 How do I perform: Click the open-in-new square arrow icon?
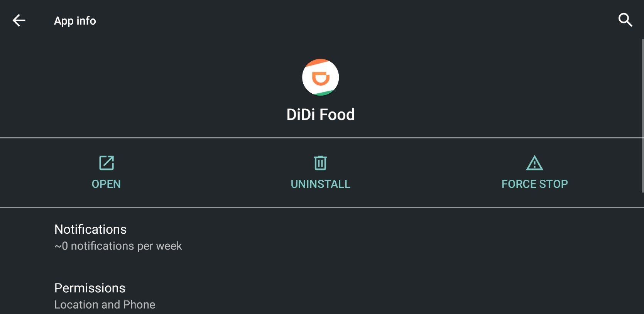(106, 163)
